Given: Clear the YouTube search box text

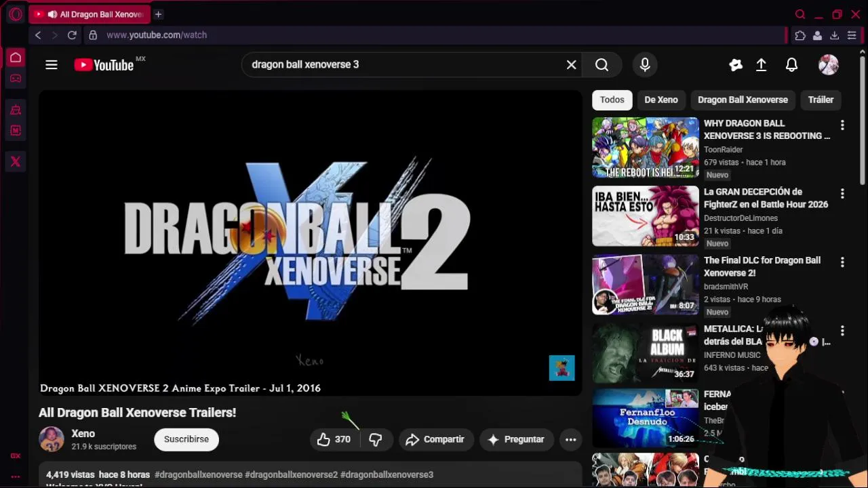Looking at the screenshot, I should (572, 65).
